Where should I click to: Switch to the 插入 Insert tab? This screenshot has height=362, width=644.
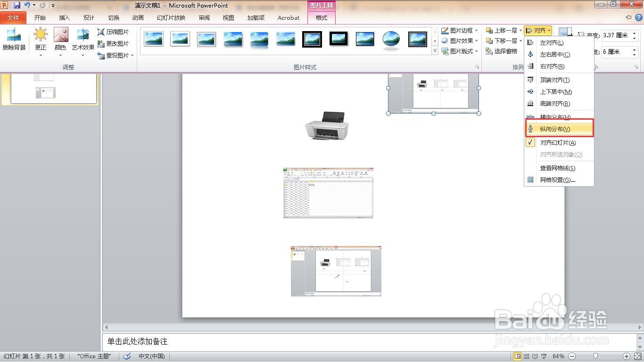click(x=64, y=17)
